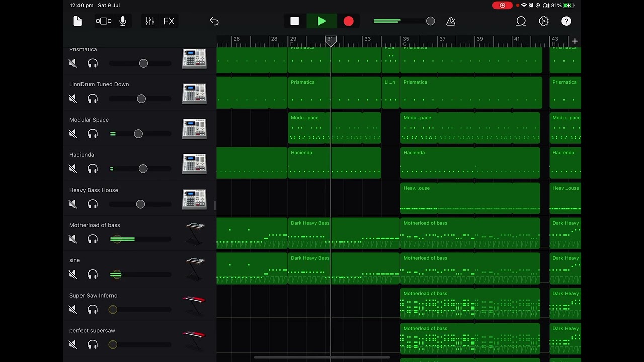This screenshot has height=362, width=644.
Task: Add song section with plus button
Action: (575, 41)
